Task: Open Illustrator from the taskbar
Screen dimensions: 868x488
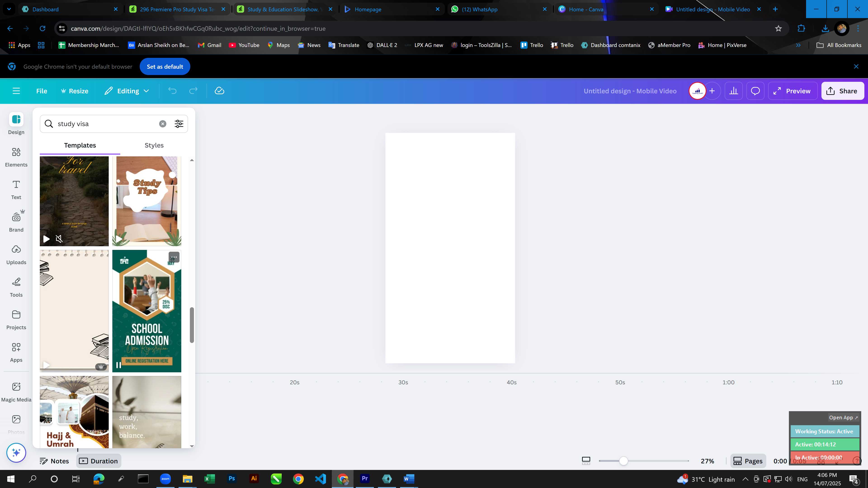Action: (254, 479)
